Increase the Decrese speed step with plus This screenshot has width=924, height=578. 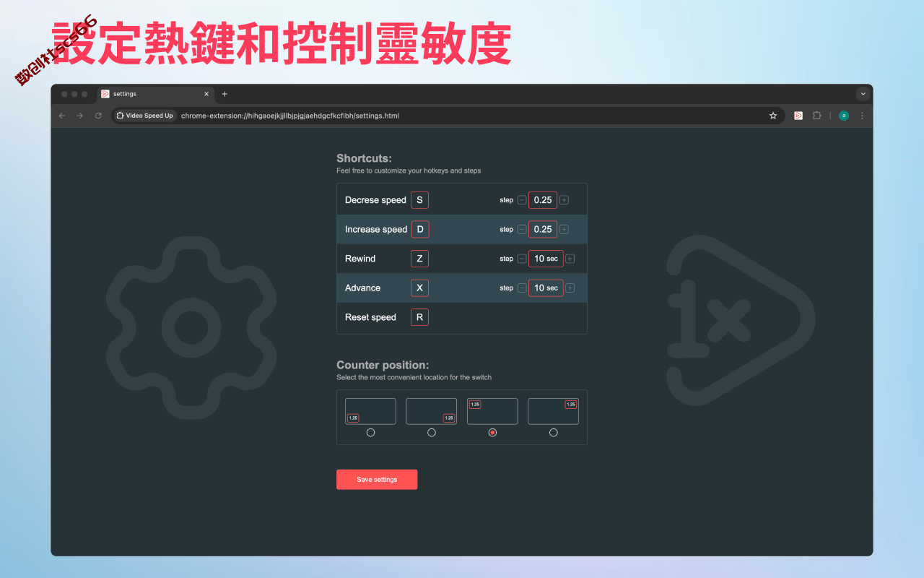click(x=564, y=200)
